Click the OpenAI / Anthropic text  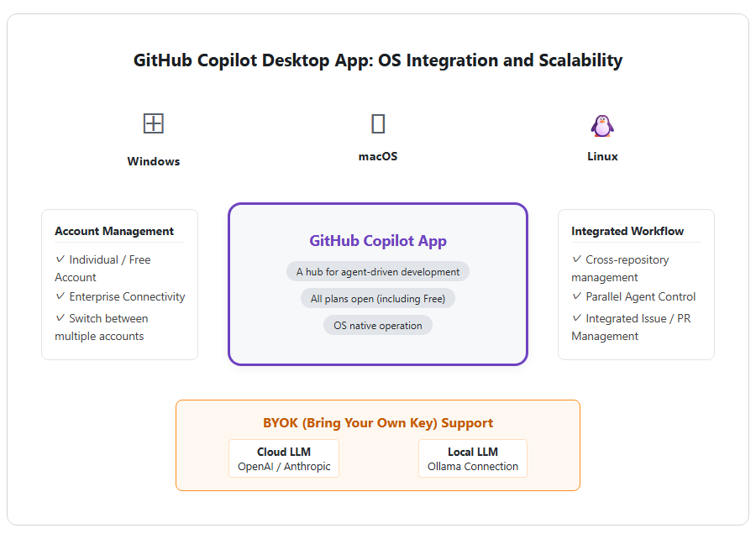coord(284,466)
